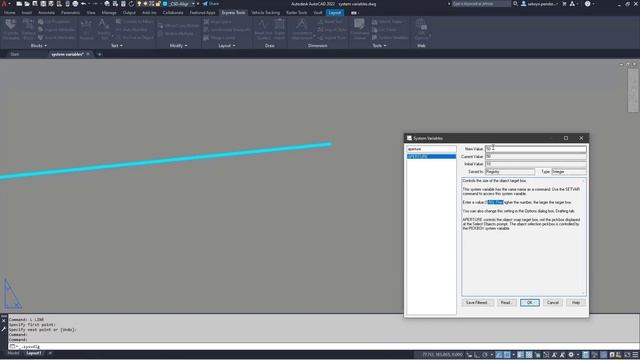Viewport: 640px width, 360px height.
Task: Click the Share icon in title bar
Action: coord(211,4)
